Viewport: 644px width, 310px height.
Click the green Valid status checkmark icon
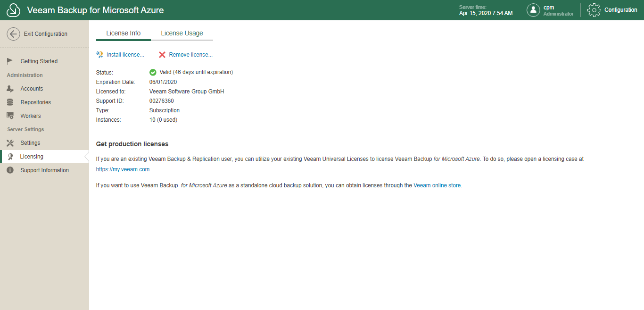point(153,72)
